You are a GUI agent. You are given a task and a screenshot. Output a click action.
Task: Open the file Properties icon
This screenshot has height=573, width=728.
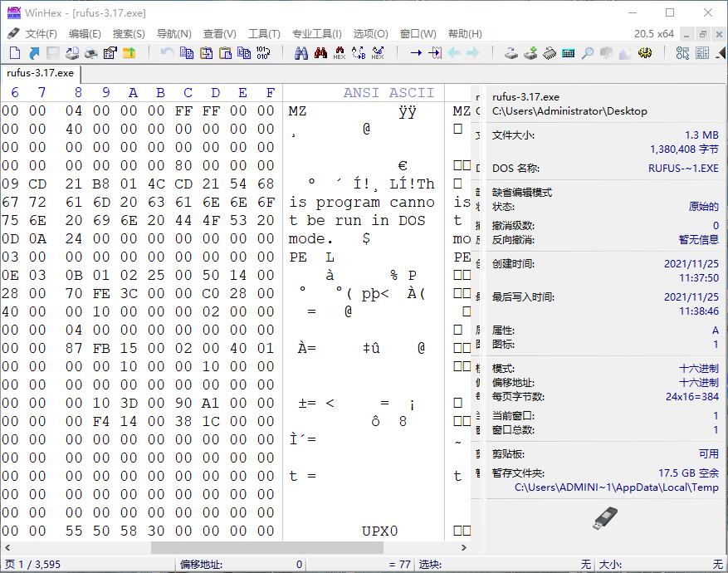click(x=110, y=53)
